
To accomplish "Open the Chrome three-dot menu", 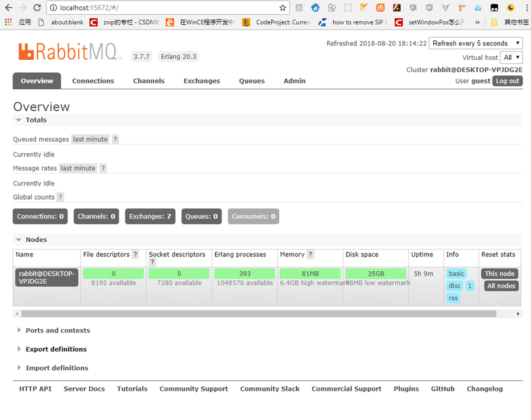I will [527, 8].
